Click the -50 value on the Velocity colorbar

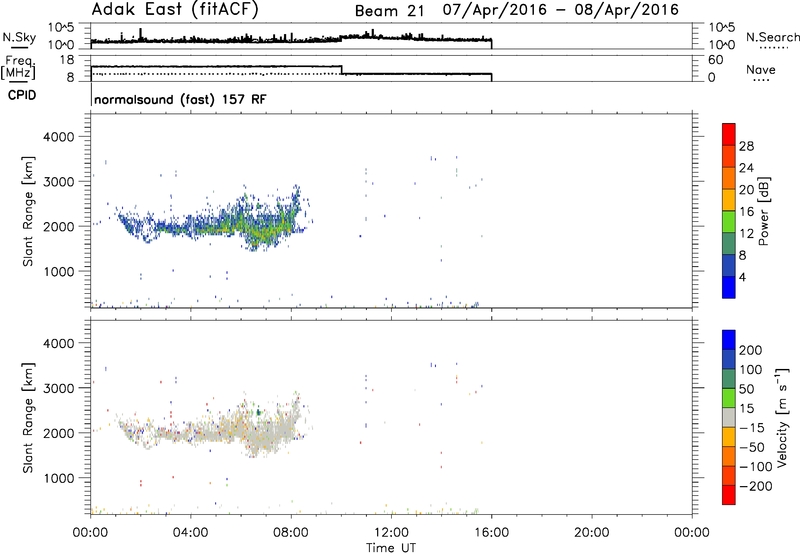(752, 447)
